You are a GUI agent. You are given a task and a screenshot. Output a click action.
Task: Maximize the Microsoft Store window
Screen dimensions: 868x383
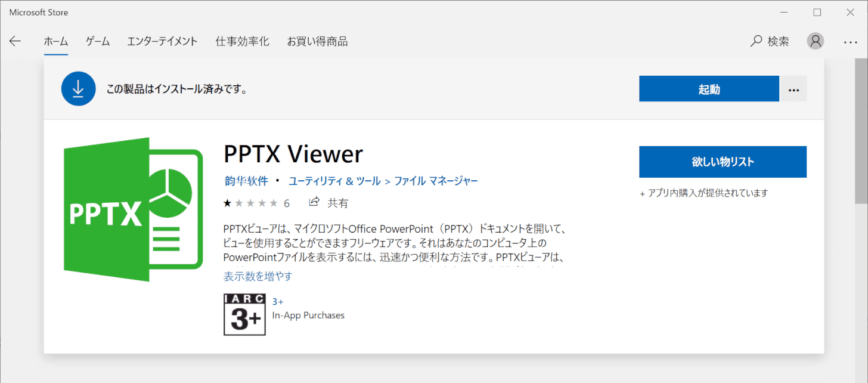click(817, 12)
